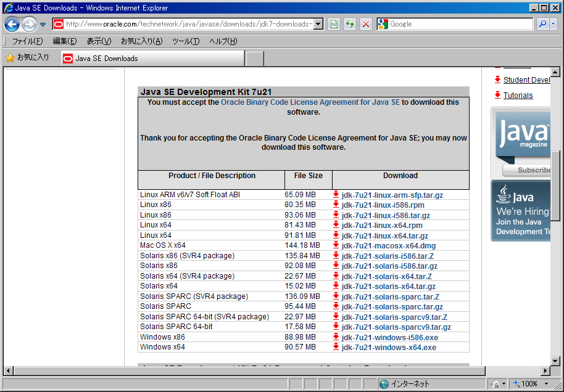Click the Java SE Development Kit 7u21 heading
The height and width of the screenshot is (392, 564).
pos(206,92)
